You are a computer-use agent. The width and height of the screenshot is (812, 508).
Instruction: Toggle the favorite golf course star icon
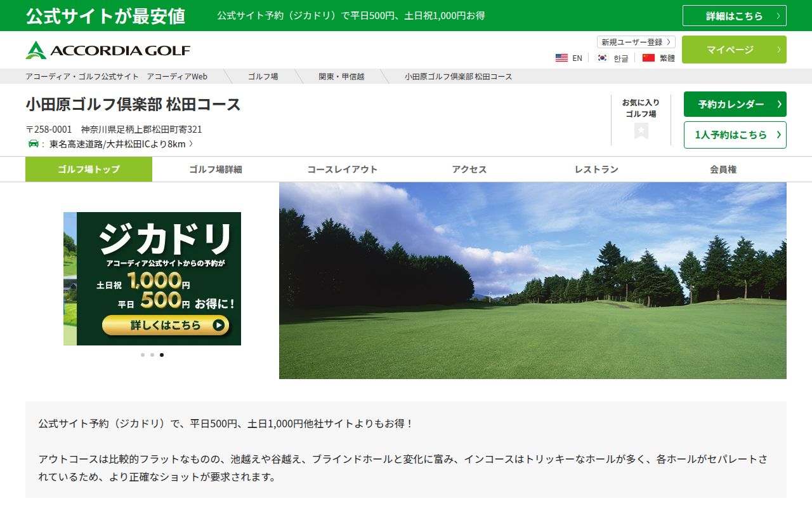click(641, 131)
